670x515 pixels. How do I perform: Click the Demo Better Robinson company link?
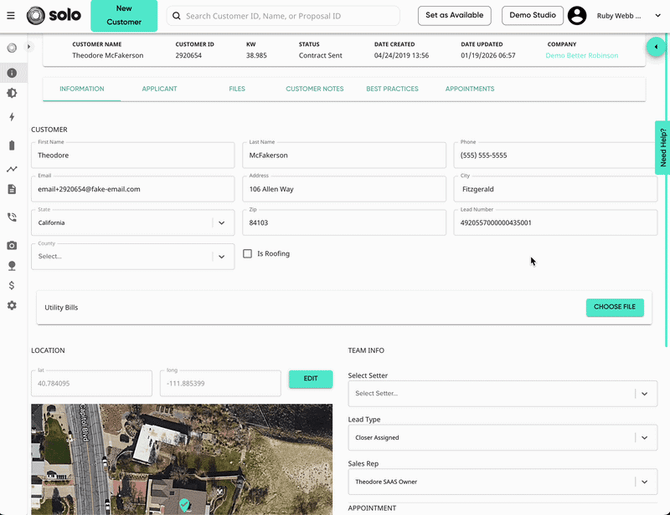pyautogui.click(x=582, y=56)
